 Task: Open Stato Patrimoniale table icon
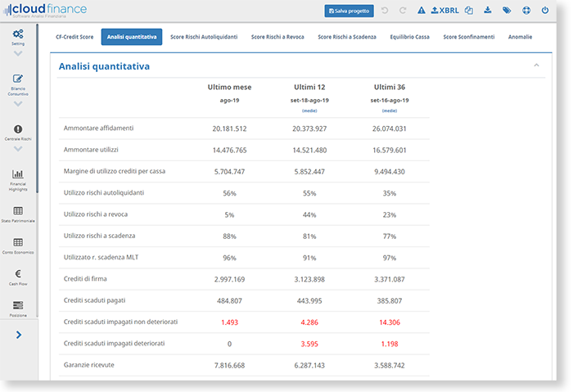[x=18, y=211]
